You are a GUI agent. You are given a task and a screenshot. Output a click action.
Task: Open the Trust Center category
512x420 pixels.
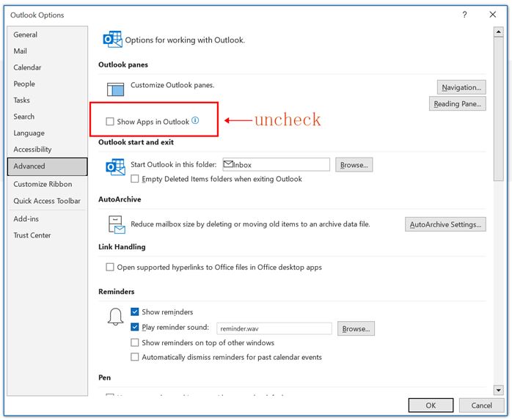[48, 235]
